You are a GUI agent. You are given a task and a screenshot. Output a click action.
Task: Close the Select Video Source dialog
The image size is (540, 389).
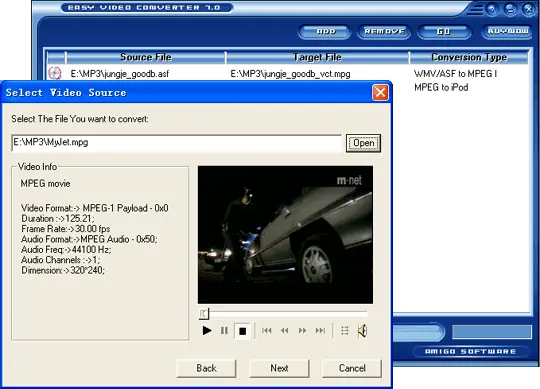click(x=380, y=93)
